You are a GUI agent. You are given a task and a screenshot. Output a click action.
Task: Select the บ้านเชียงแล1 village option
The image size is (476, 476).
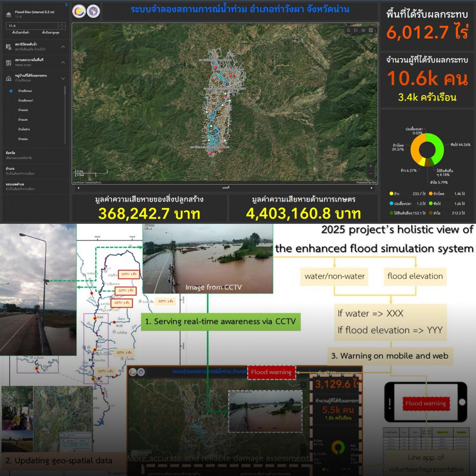coord(25,101)
